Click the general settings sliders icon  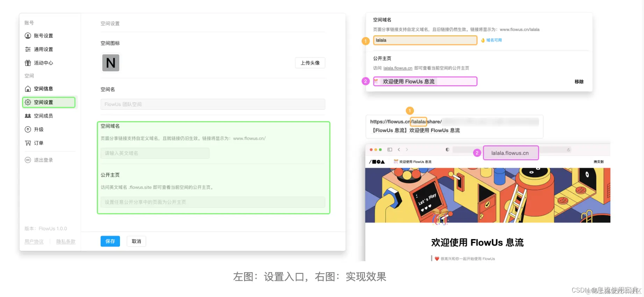click(28, 49)
